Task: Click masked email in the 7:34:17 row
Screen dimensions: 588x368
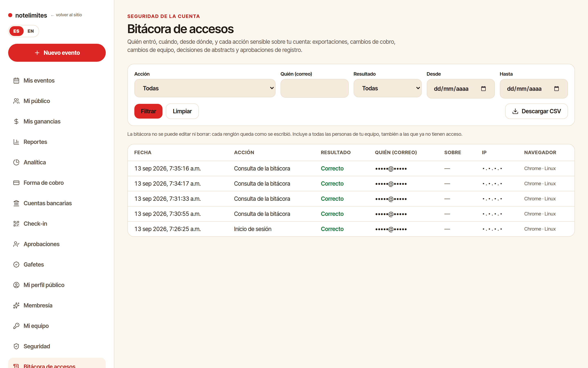Action: pyautogui.click(x=391, y=184)
